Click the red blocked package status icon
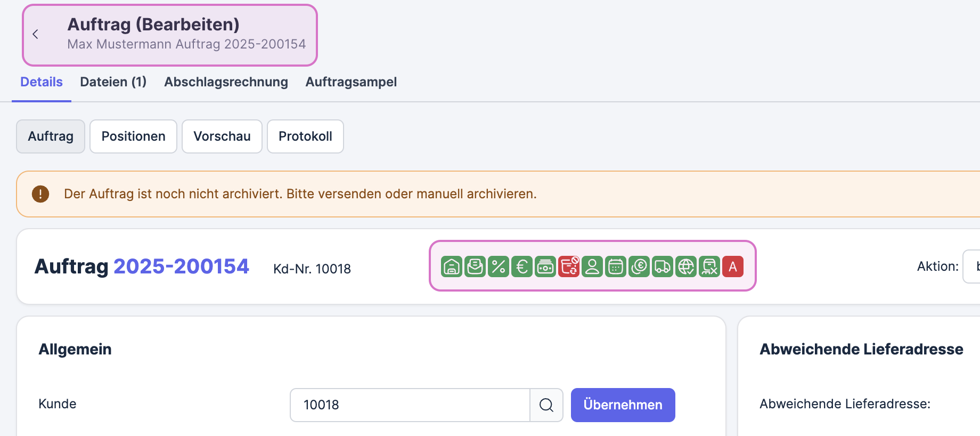 pos(569,267)
